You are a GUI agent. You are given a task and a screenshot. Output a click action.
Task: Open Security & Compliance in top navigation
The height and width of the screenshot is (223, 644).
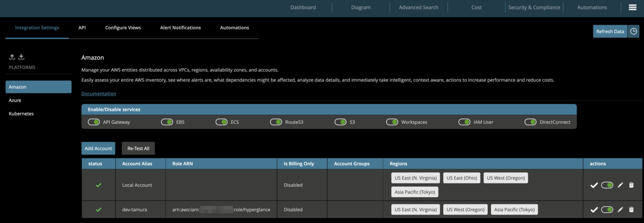point(534,8)
